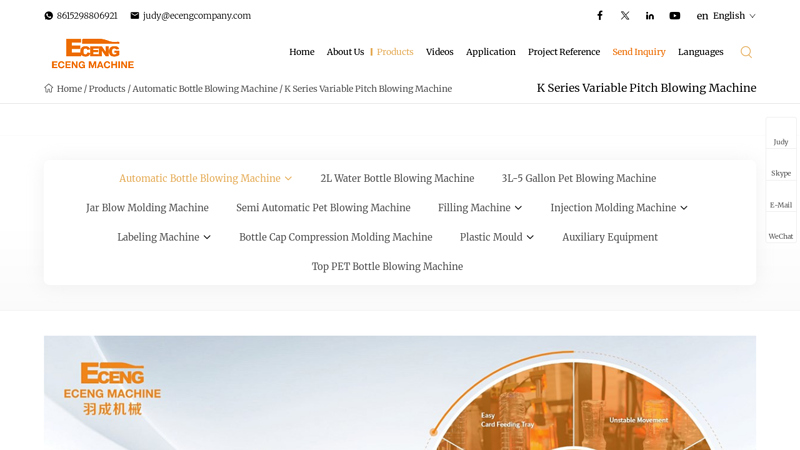Click breadcrumb Products link
This screenshot has width=800, height=450.
107,89
